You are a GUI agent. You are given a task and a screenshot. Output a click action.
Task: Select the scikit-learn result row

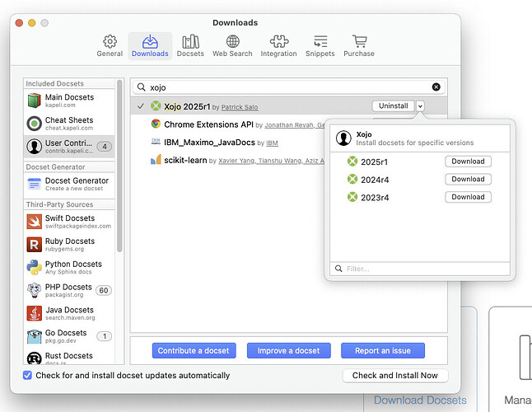pyautogui.click(x=227, y=160)
